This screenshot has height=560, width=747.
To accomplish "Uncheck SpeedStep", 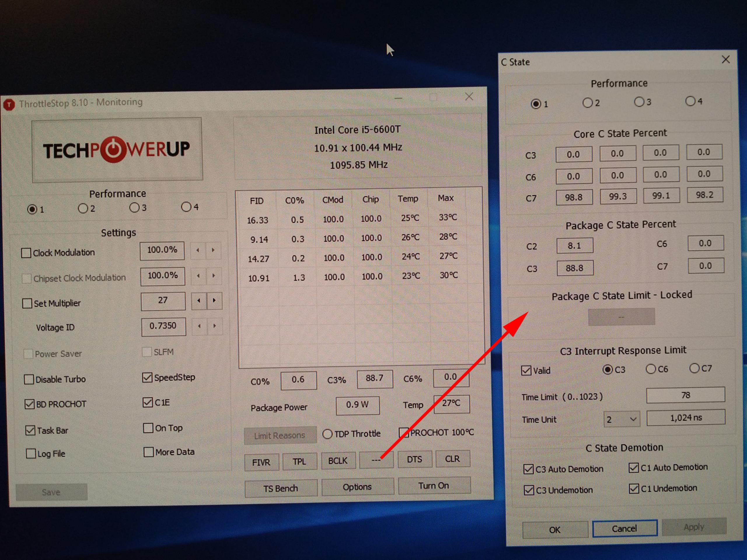I will [147, 377].
